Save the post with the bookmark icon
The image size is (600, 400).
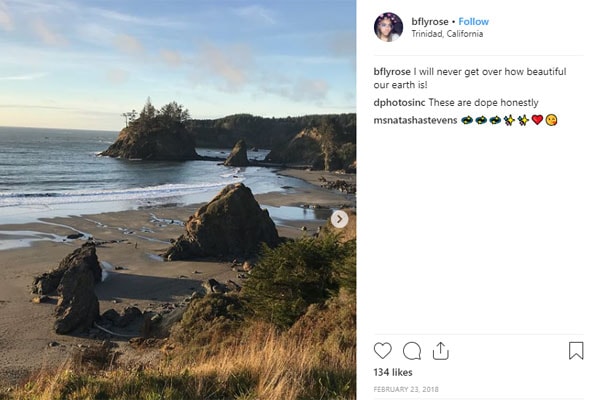coord(576,351)
